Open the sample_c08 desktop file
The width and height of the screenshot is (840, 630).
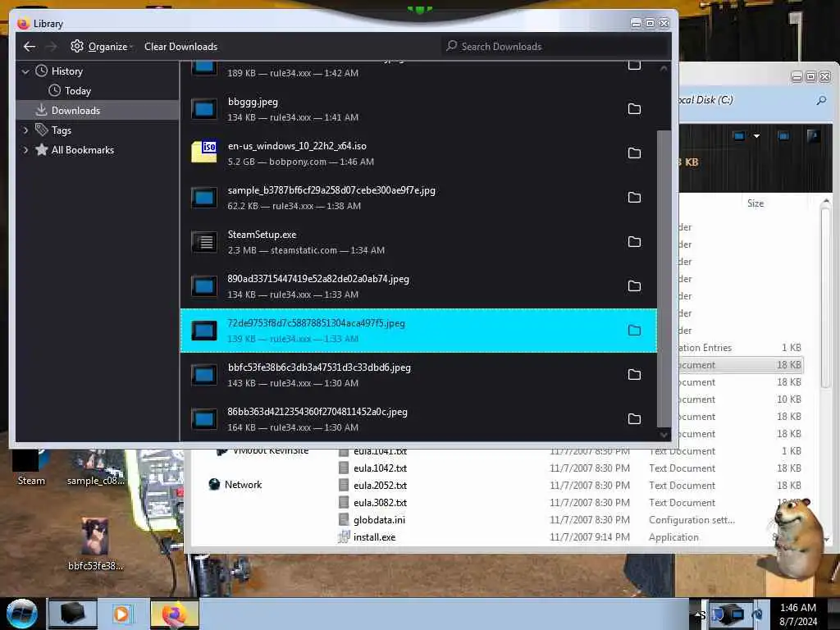(95, 467)
